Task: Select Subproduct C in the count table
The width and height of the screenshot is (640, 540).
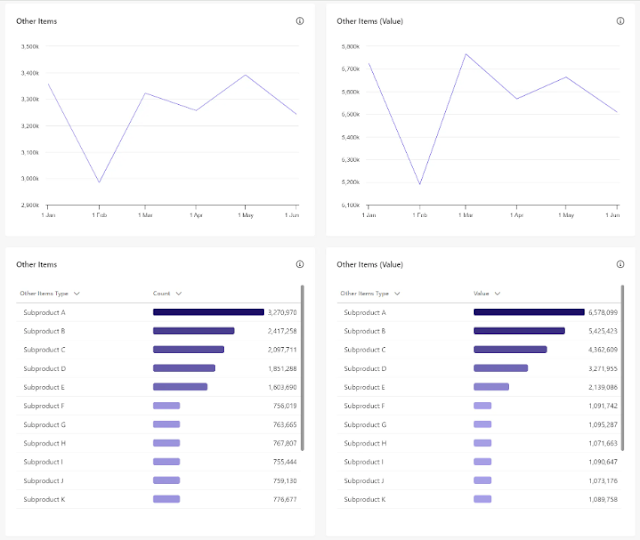Action: [44, 350]
